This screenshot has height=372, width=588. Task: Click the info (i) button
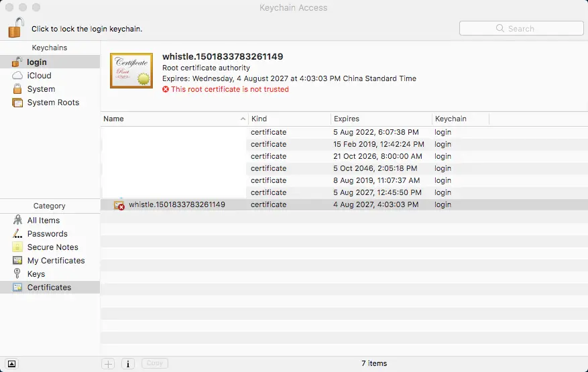click(x=128, y=363)
